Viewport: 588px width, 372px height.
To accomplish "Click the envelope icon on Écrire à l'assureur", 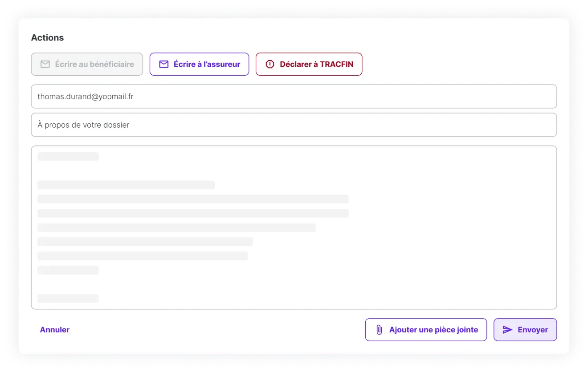I will click(x=164, y=65).
